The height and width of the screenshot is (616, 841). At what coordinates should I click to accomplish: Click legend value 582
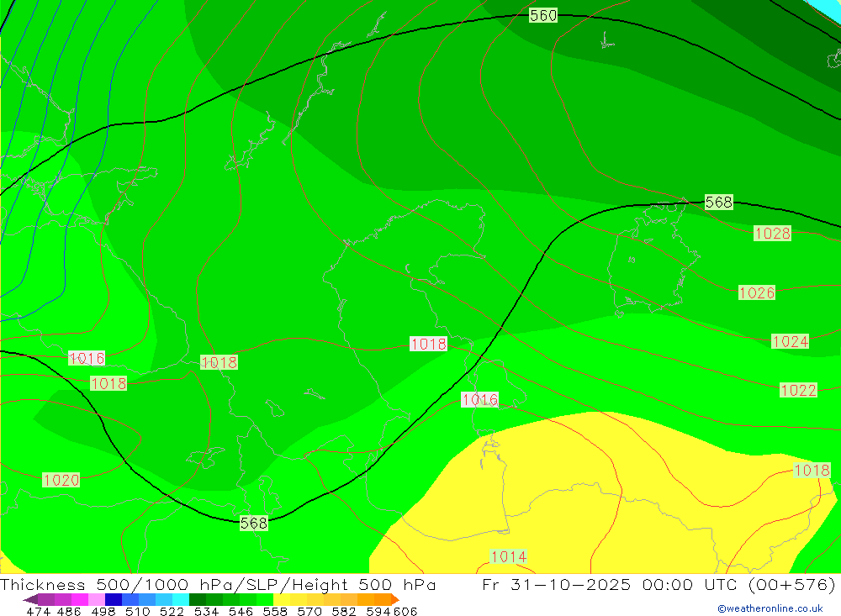click(344, 611)
